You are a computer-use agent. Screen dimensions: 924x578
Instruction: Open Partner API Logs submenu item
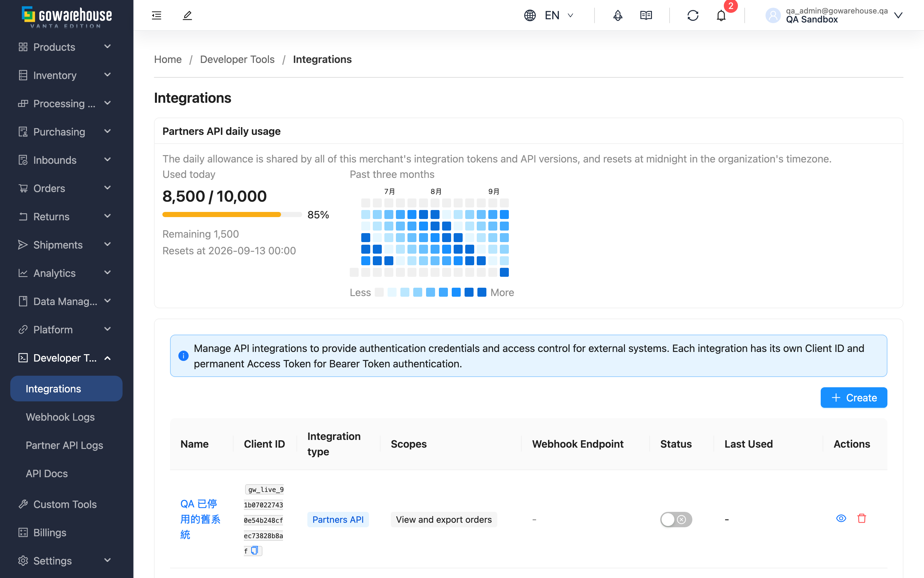coord(66,445)
